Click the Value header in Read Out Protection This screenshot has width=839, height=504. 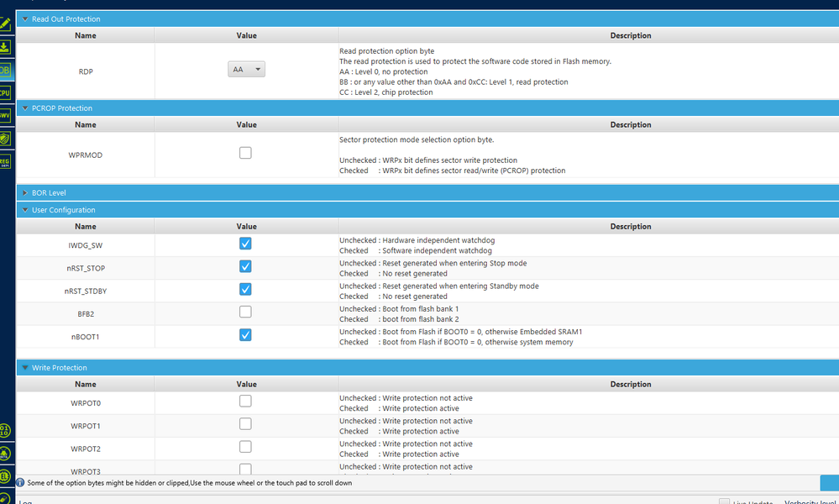pyautogui.click(x=247, y=35)
